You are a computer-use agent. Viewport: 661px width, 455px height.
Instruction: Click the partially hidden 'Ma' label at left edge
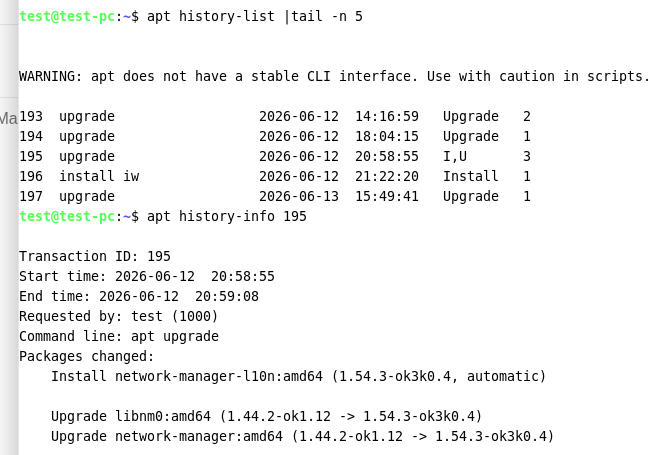[8, 118]
